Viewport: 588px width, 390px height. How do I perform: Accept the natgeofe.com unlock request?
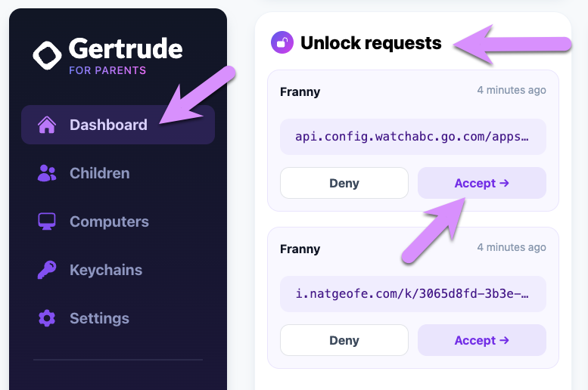click(482, 340)
